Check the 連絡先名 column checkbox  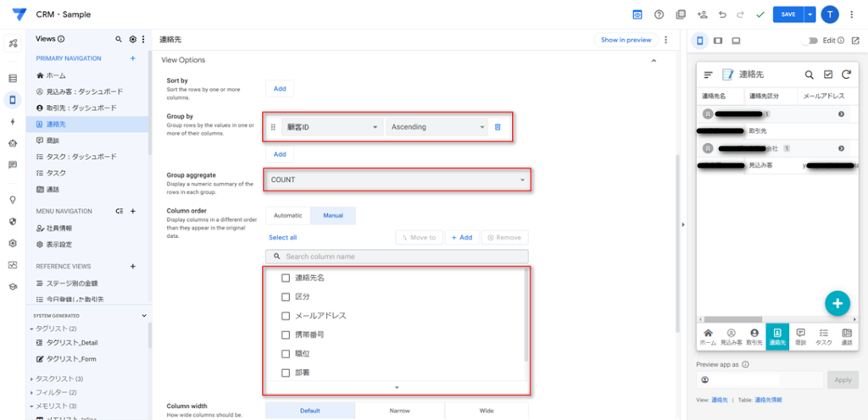click(x=286, y=278)
